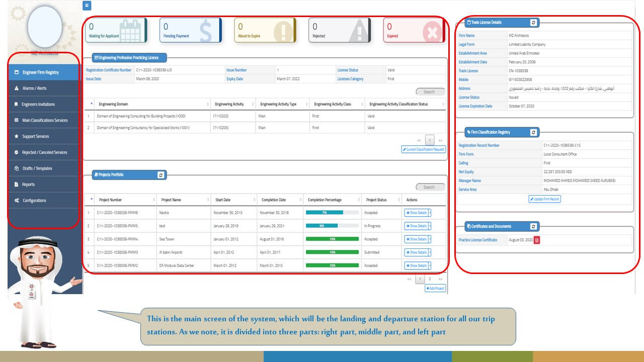Refresh the Projects Portfolio panel
This screenshot has width=644, height=362.
160,175
